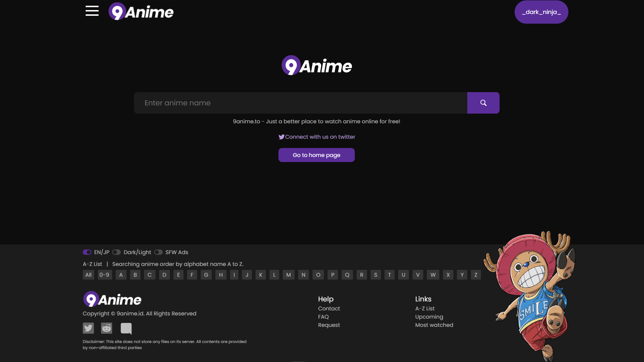
Task: Select letter H in A-Z list
Action: [221, 275]
